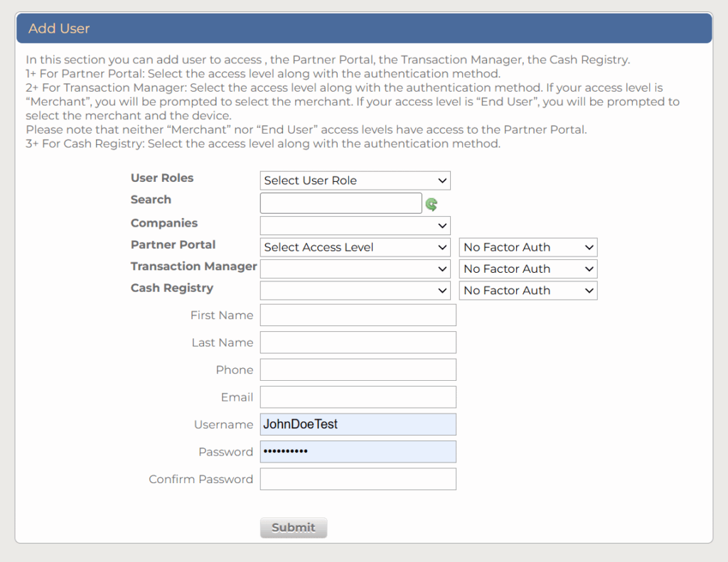Click the User Roles label

162,178
